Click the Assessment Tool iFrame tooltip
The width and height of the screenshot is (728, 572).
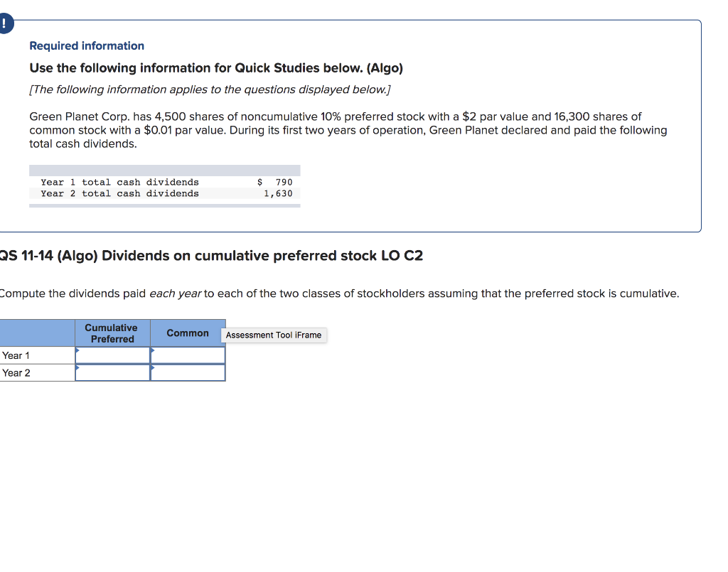274,335
